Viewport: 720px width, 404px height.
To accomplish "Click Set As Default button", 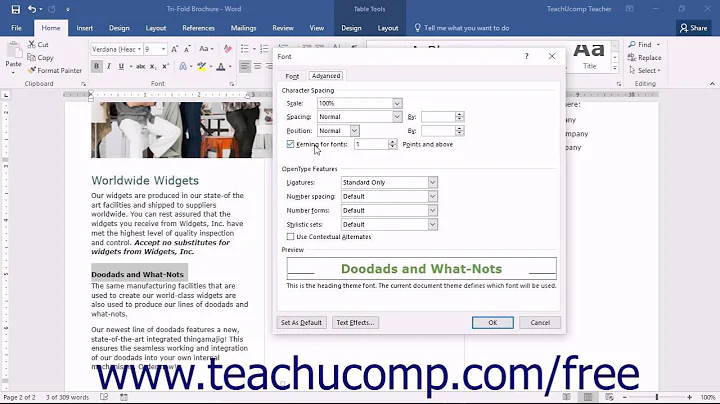I will (301, 323).
